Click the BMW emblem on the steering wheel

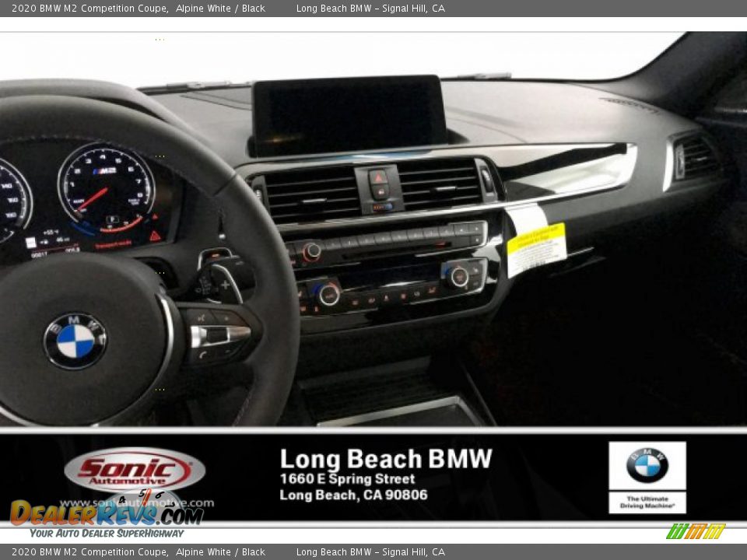click(x=75, y=341)
